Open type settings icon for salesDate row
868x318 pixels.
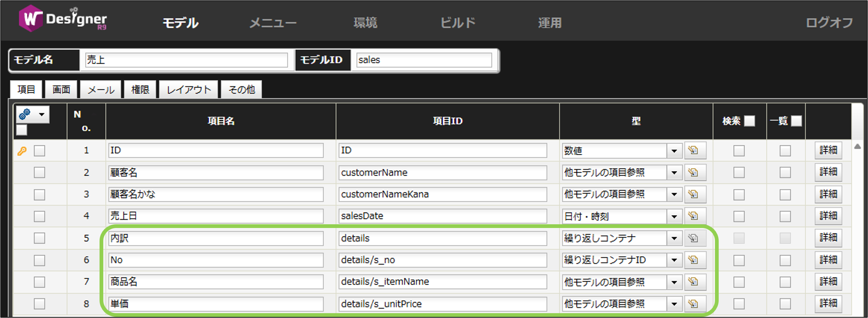693,216
